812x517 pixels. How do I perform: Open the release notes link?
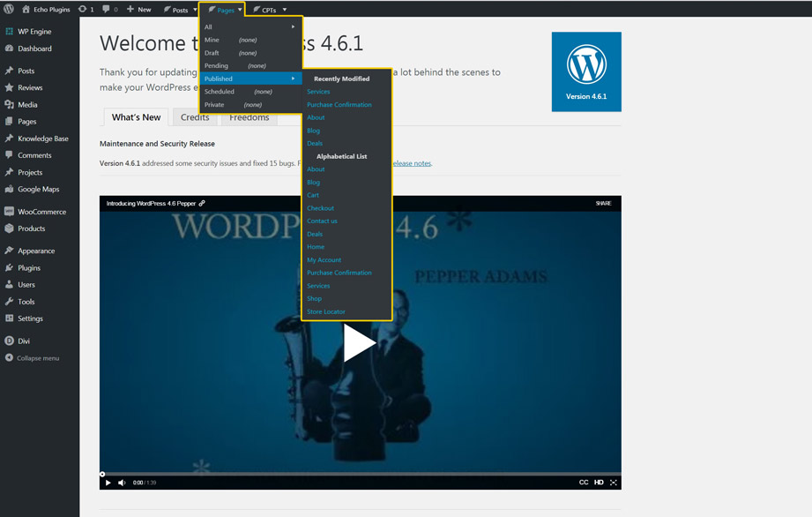pyautogui.click(x=412, y=163)
